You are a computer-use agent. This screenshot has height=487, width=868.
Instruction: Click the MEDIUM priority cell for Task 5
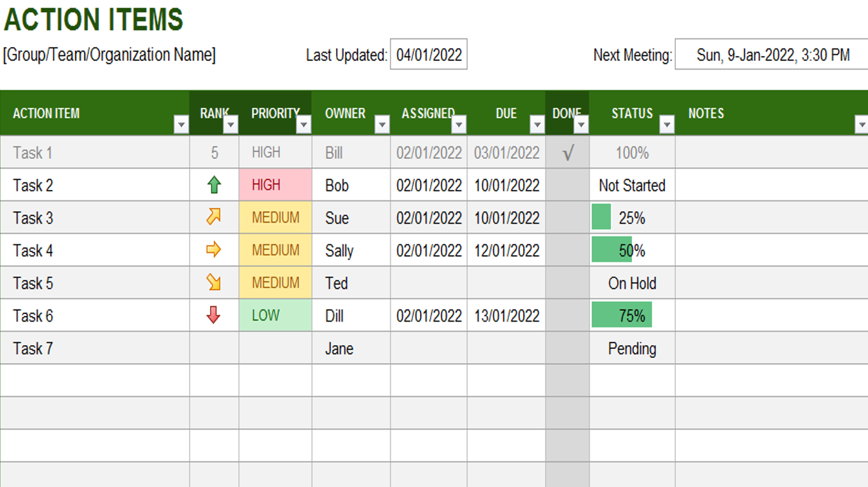[276, 282]
